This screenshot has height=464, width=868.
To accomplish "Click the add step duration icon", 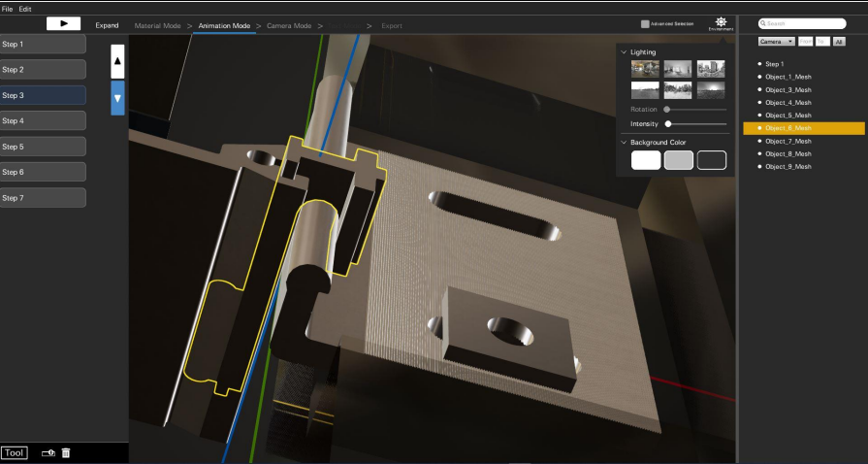I will pos(48,453).
